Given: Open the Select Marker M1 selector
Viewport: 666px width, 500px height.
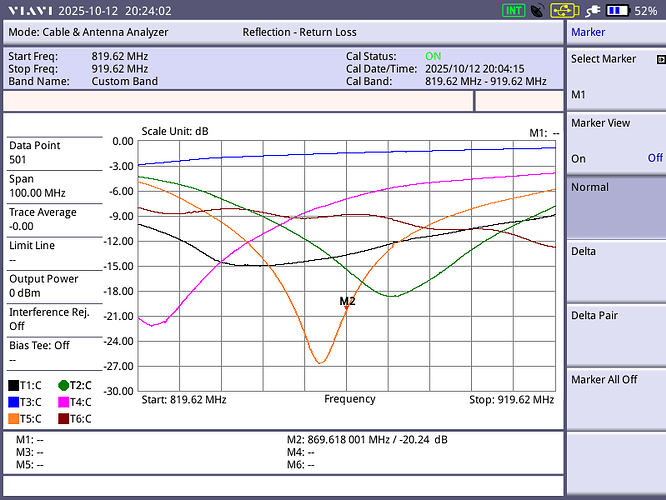Looking at the screenshot, I should (616, 76).
